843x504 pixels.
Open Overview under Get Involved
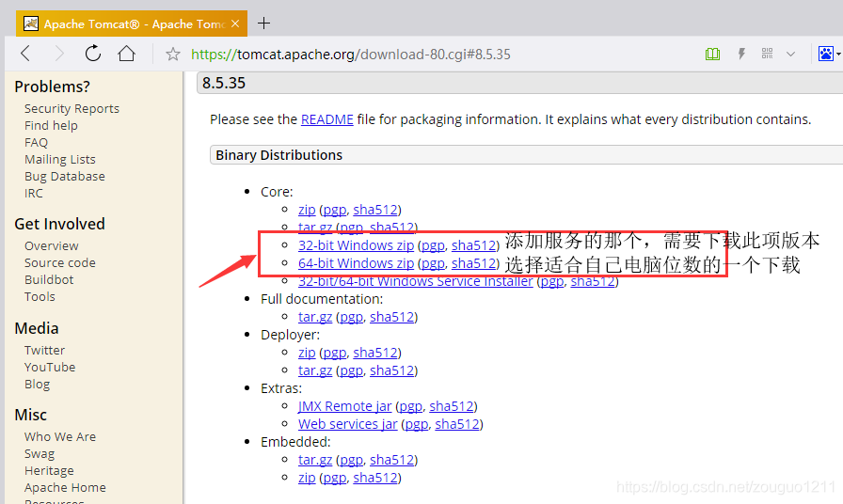[x=51, y=245]
